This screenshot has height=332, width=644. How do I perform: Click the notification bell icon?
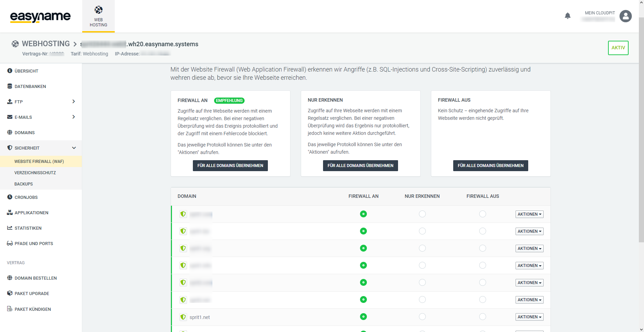pyautogui.click(x=568, y=16)
